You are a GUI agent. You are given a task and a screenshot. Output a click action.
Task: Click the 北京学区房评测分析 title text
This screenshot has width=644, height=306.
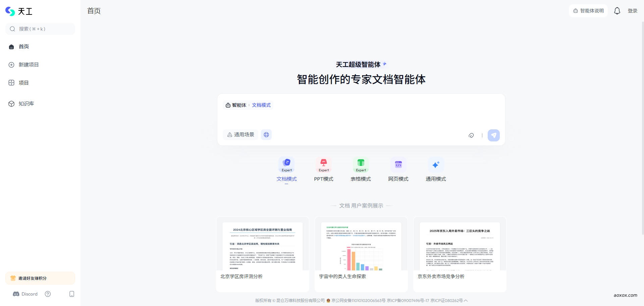click(x=241, y=276)
